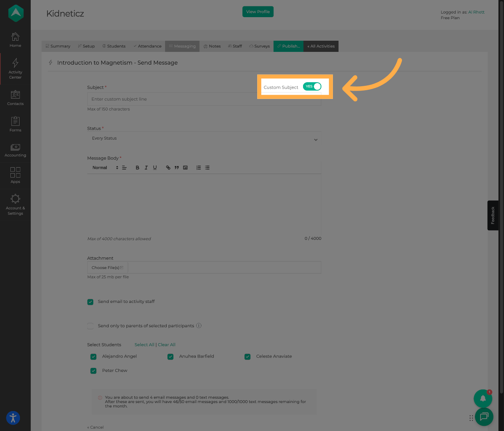
Task: Apply bold formatting in message editor
Action: (138, 167)
